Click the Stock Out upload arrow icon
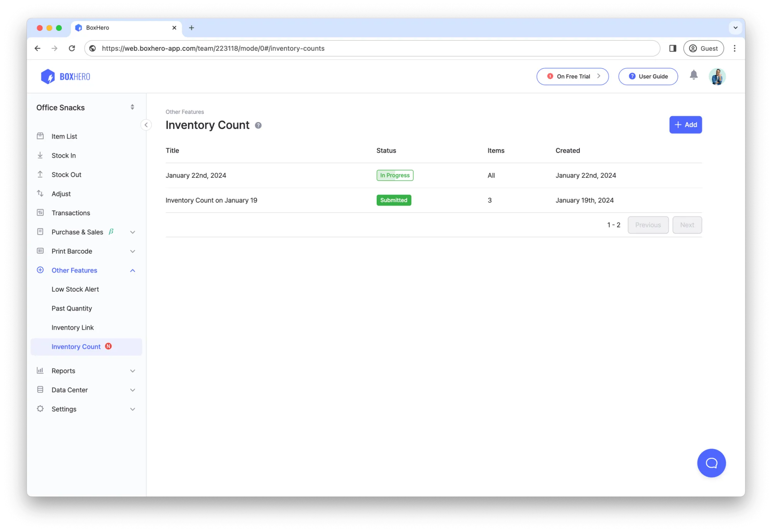The image size is (772, 532). [41, 174]
